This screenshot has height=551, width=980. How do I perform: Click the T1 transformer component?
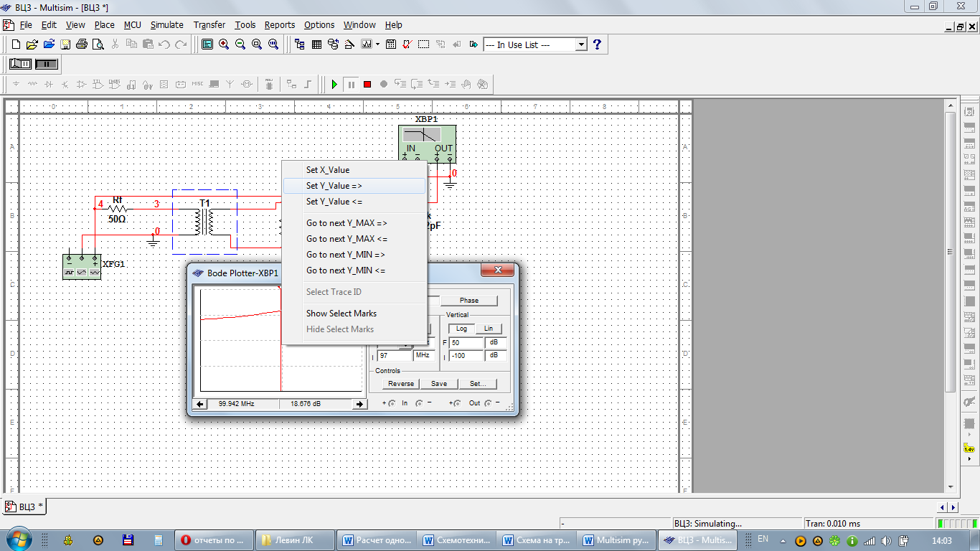(205, 222)
